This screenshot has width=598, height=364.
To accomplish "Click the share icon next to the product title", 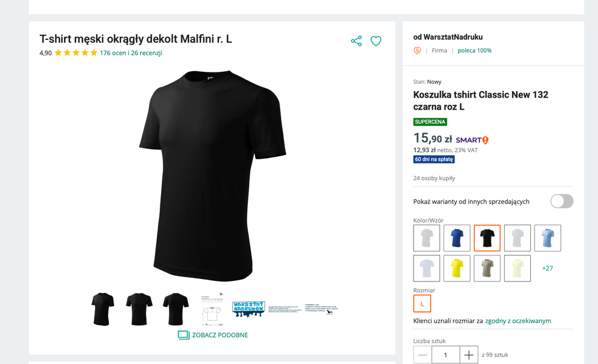I will pyautogui.click(x=356, y=41).
